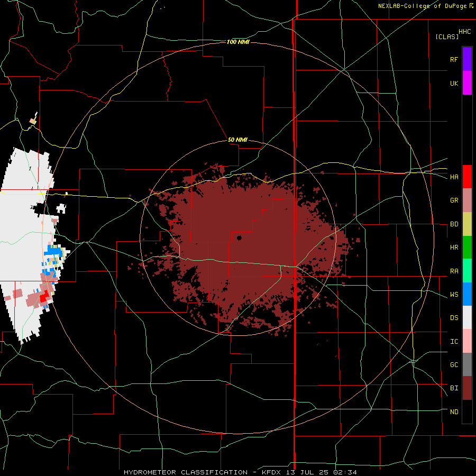Click the RF purple legend swatch
The height and width of the screenshot is (476, 476).
(x=467, y=59)
